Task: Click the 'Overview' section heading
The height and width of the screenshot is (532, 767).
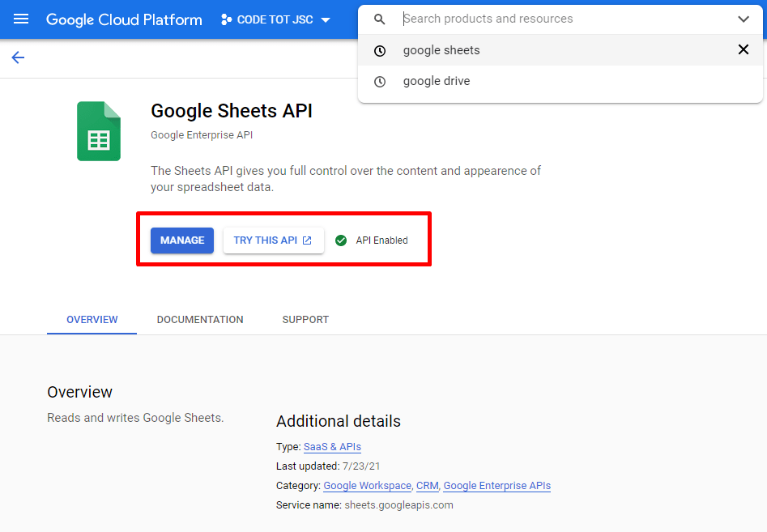Action: pos(79,392)
